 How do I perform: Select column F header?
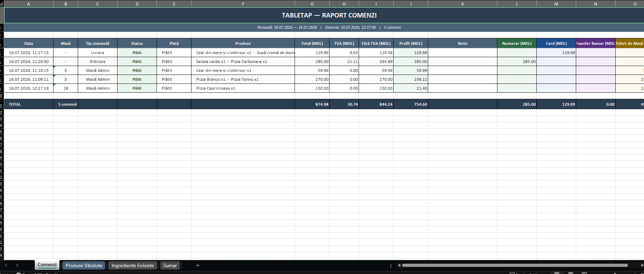tap(243, 4)
